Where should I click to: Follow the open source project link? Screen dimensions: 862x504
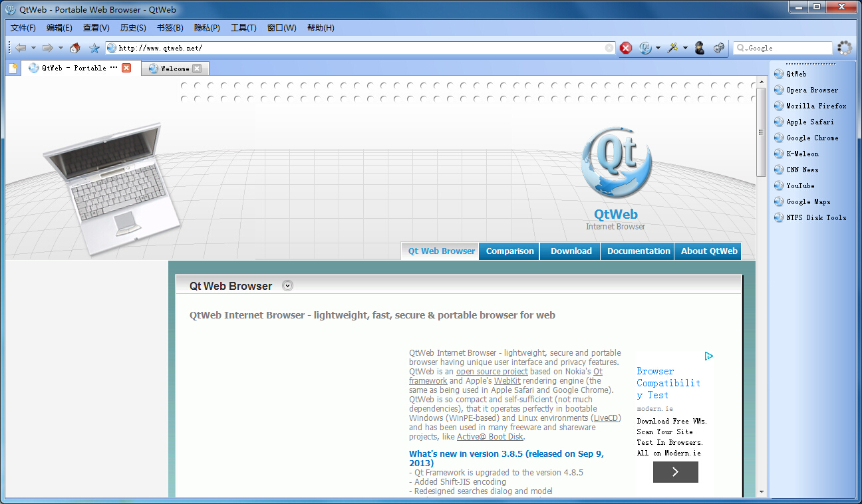click(492, 372)
